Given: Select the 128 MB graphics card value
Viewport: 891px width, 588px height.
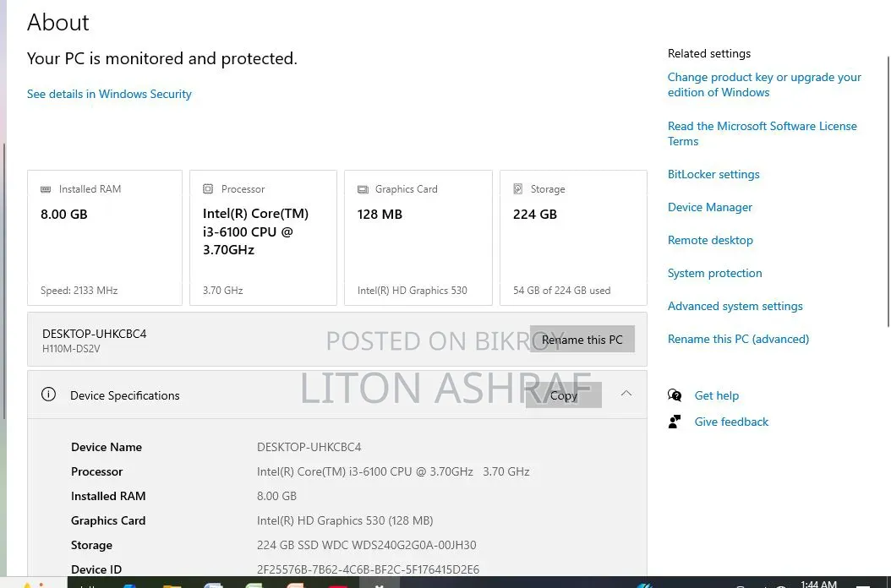Looking at the screenshot, I should point(380,215).
